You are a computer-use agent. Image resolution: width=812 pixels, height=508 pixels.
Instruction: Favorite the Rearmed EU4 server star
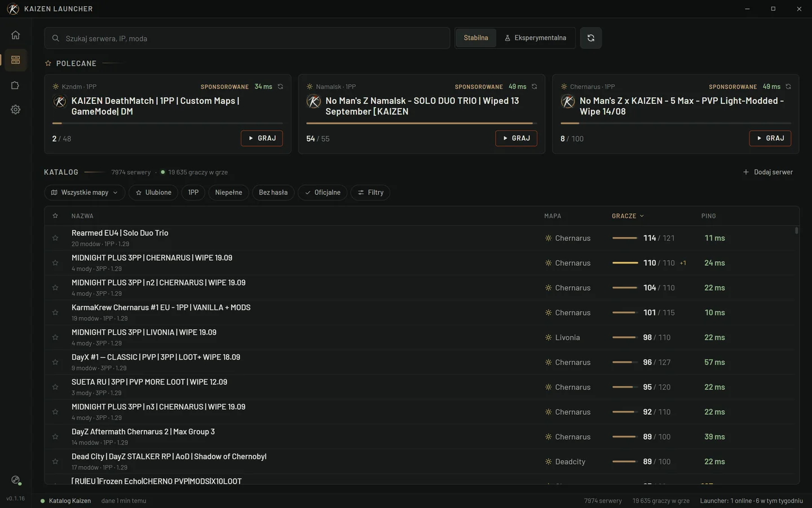click(55, 238)
